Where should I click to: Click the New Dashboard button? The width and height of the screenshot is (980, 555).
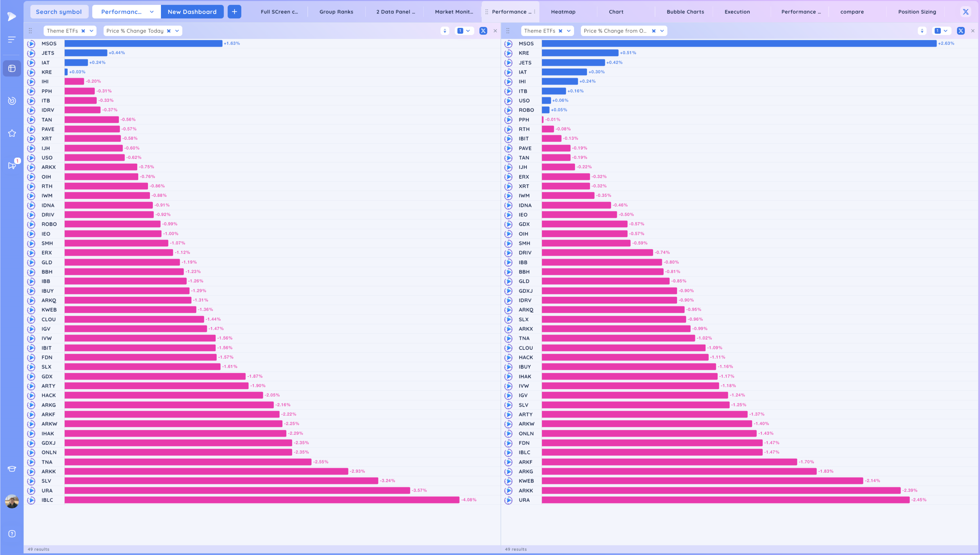tap(192, 12)
